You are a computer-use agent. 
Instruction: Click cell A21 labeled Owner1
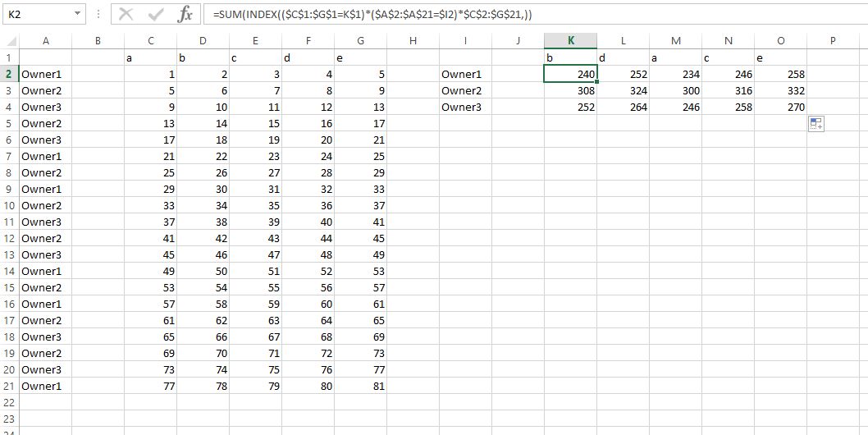[45, 387]
